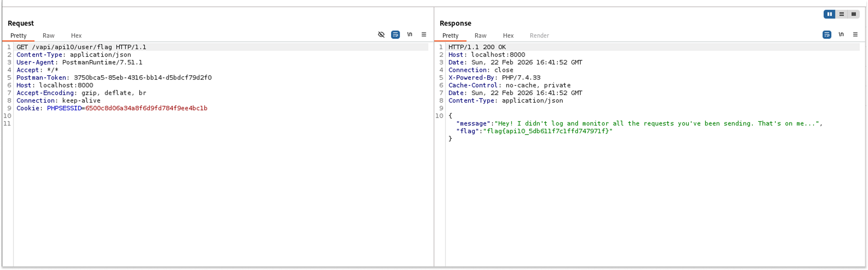Switch to top-bottom stacked layout
This screenshot has width=868, height=270.
[x=841, y=14]
